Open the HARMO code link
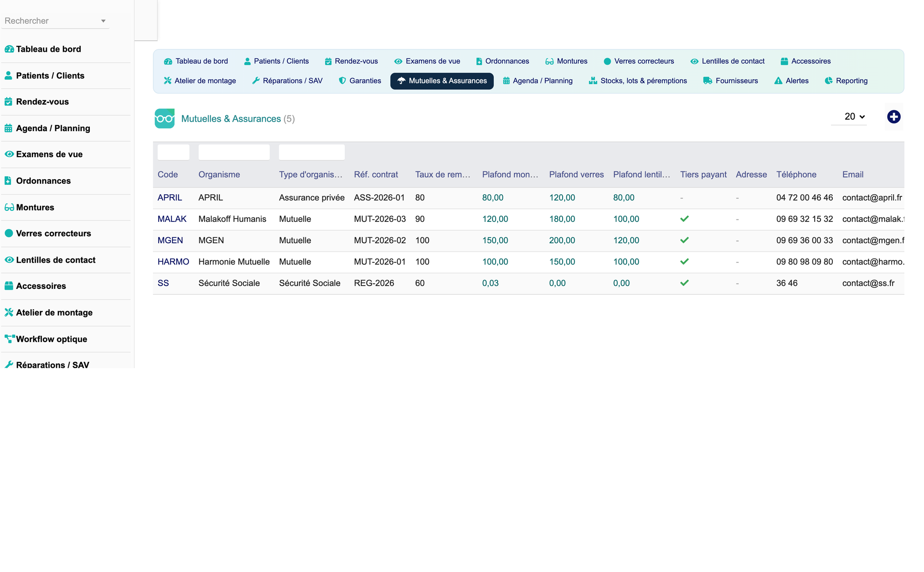The height and width of the screenshot is (572, 924). point(173,262)
